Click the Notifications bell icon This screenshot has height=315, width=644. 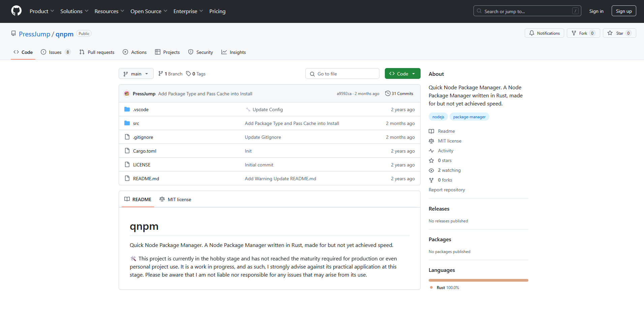click(x=531, y=33)
